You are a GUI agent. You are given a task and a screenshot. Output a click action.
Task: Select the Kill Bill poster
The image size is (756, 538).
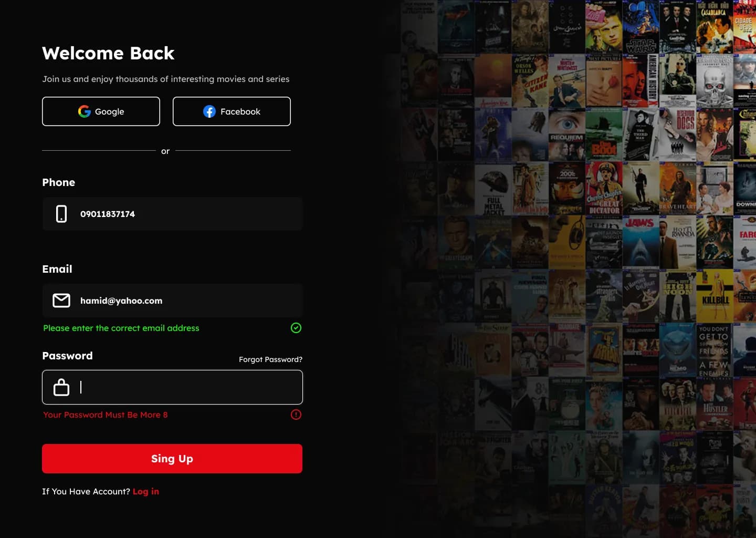click(715, 297)
